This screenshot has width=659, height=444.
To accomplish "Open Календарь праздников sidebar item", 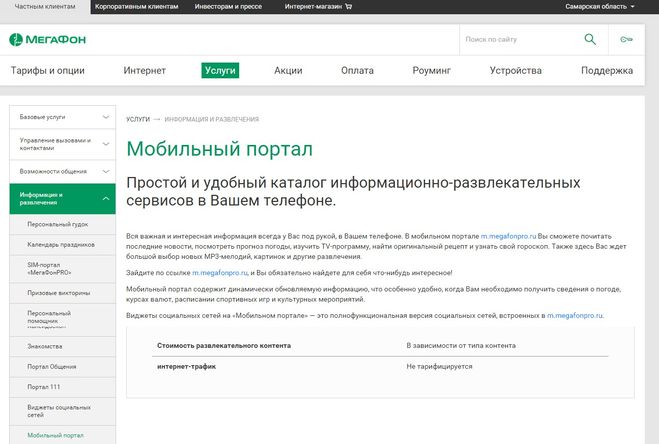I will (x=62, y=245).
